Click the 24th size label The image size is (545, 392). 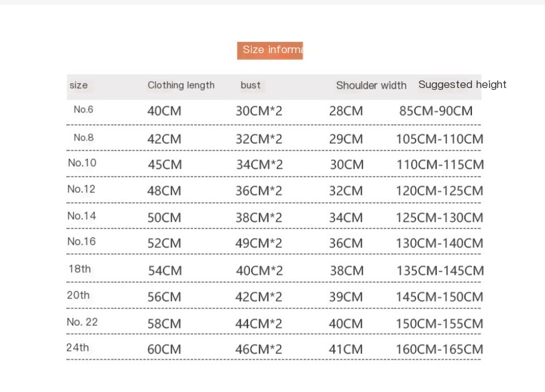tap(77, 348)
